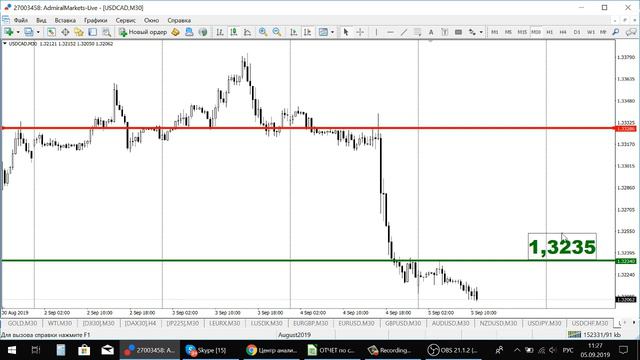Open the MetaEditor yellow icon
This screenshot has height=360, width=640.
click(x=176, y=32)
